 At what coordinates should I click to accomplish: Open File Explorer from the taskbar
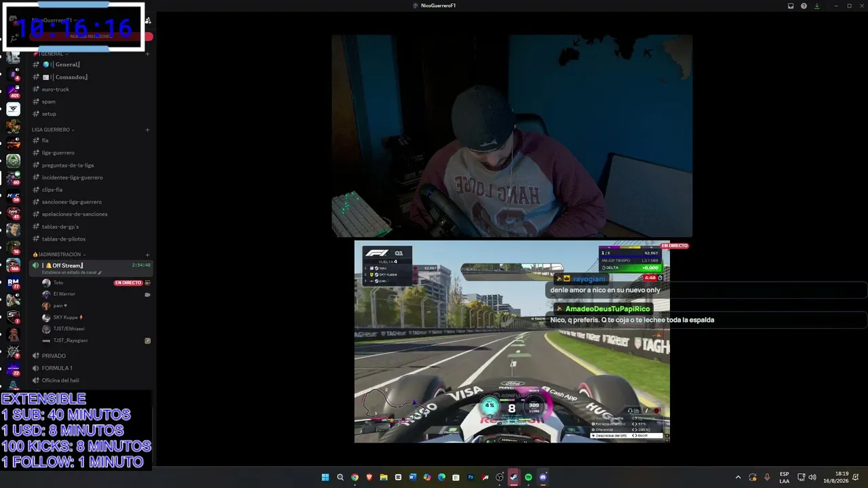(x=384, y=477)
